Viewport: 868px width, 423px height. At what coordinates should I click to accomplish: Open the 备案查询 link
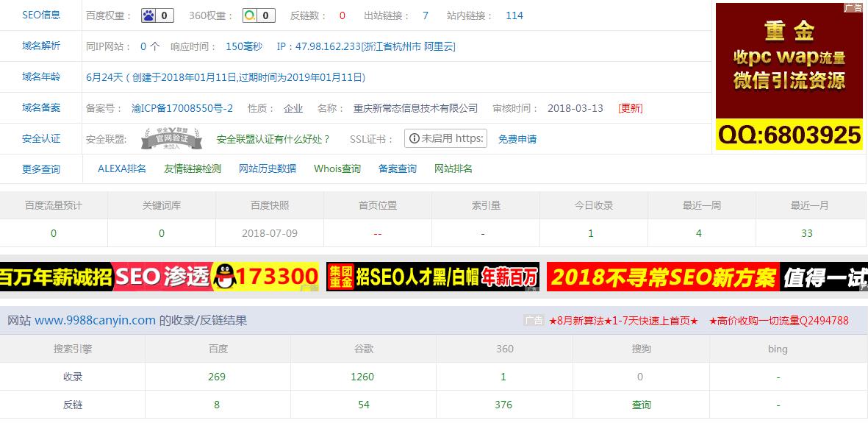(398, 168)
